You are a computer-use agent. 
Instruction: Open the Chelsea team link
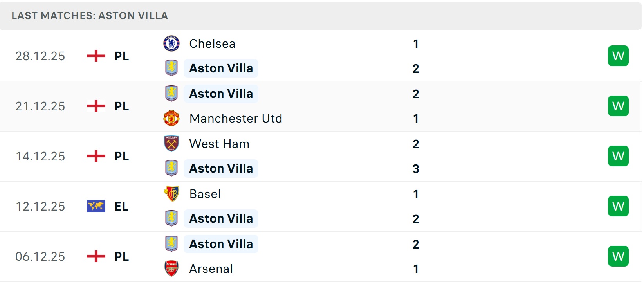tap(212, 43)
